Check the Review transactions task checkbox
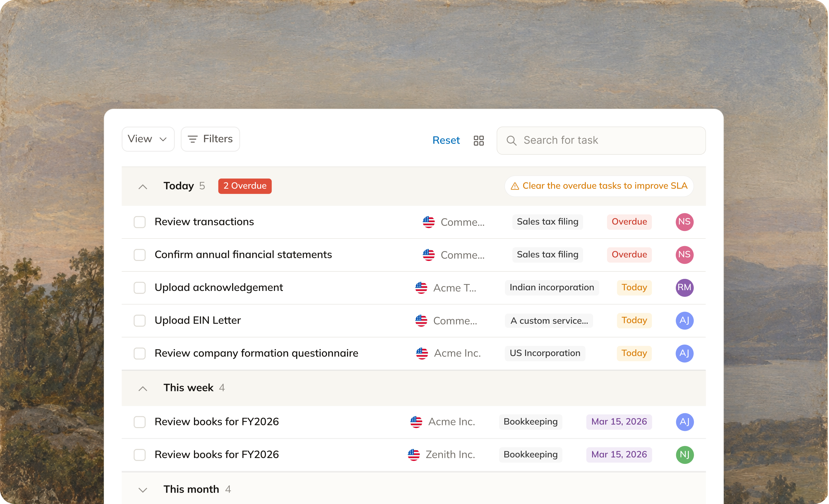This screenshot has width=829, height=504. click(x=139, y=222)
